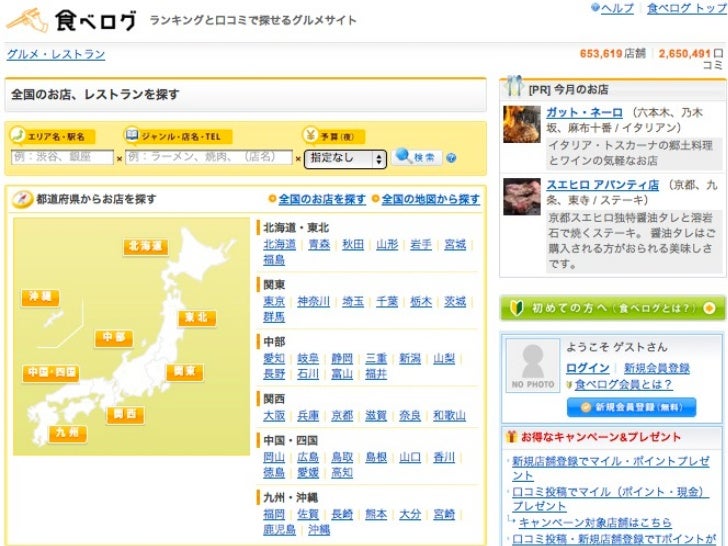Click the blue help question mark beside search
The image size is (728, 546).
tap(451, 158)
